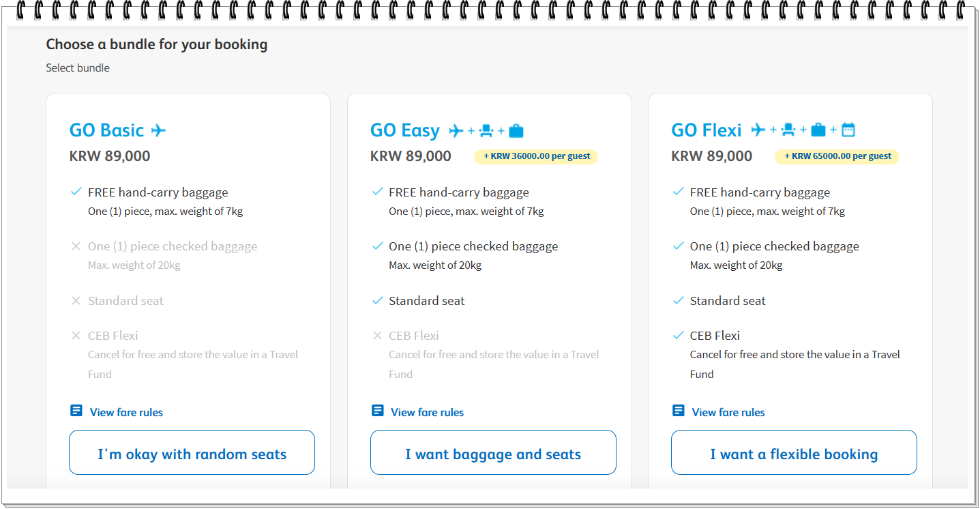Image resolution: width=980 pixels, height=509 pixels.
Task: Click the suitcase icon in GO Flexi header
Action: click(x=818, y=130)
